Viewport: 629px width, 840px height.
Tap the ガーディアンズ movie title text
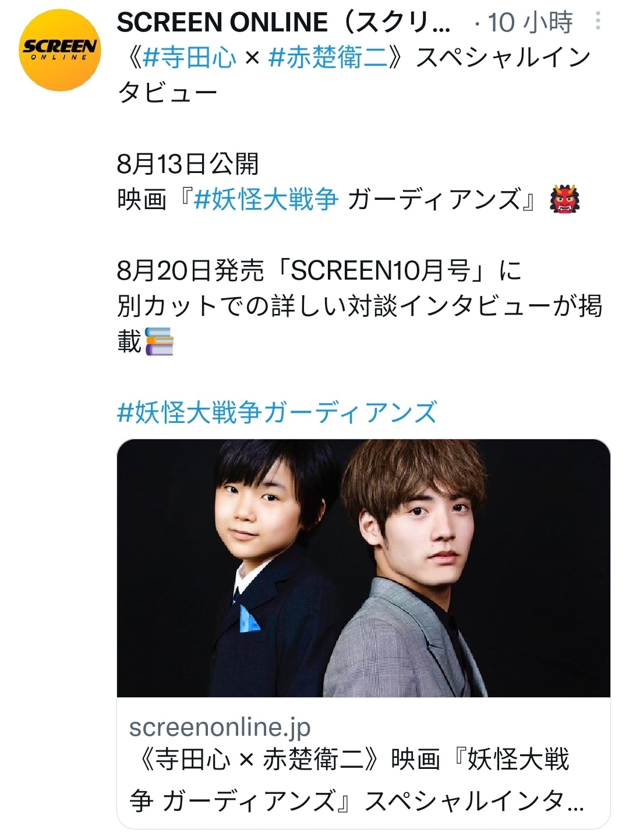pos(443,200)
